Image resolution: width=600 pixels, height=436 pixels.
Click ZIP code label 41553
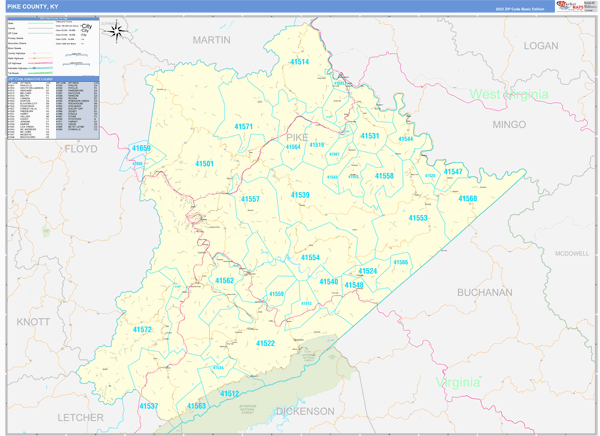(x=418, y=218)
